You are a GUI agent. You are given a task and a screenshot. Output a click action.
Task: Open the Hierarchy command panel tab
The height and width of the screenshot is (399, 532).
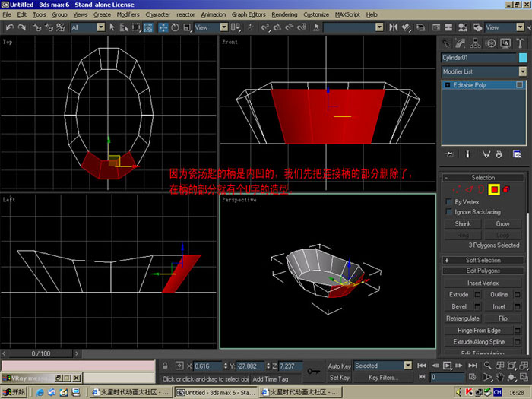point(475,43)
